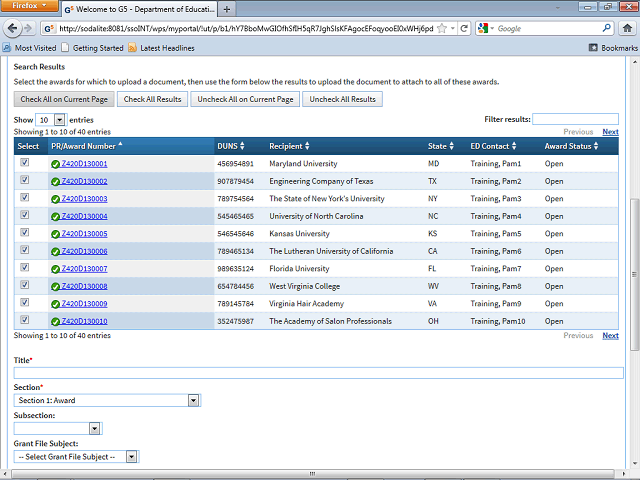Click the bookmark star icon in URL bar
The image size is (640, 480).
[441, 29]
